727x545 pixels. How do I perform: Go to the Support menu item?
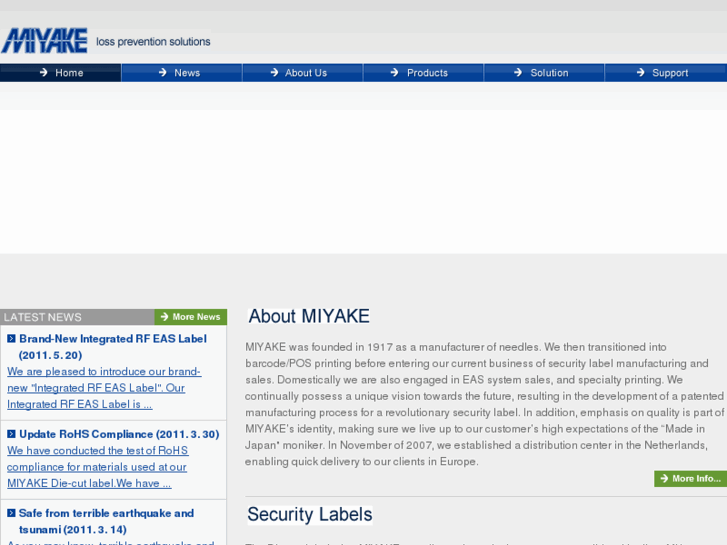pos(669,73)
